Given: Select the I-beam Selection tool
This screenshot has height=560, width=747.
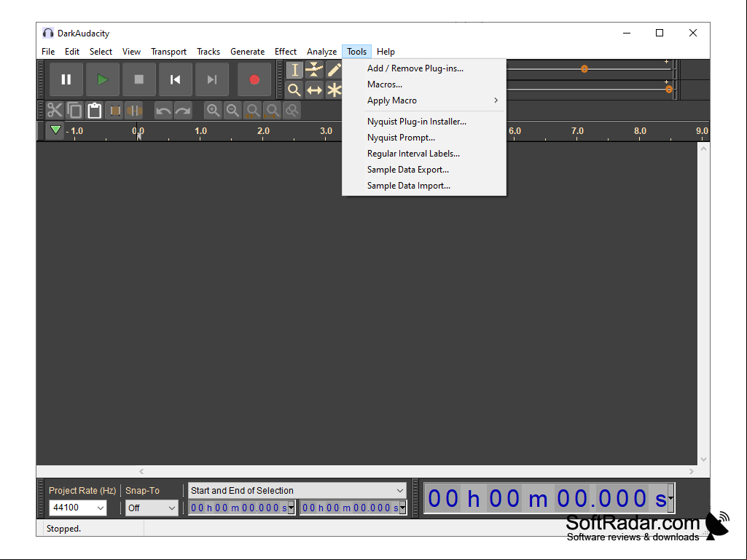Looking at the screenshot, I should coord(294,69).
